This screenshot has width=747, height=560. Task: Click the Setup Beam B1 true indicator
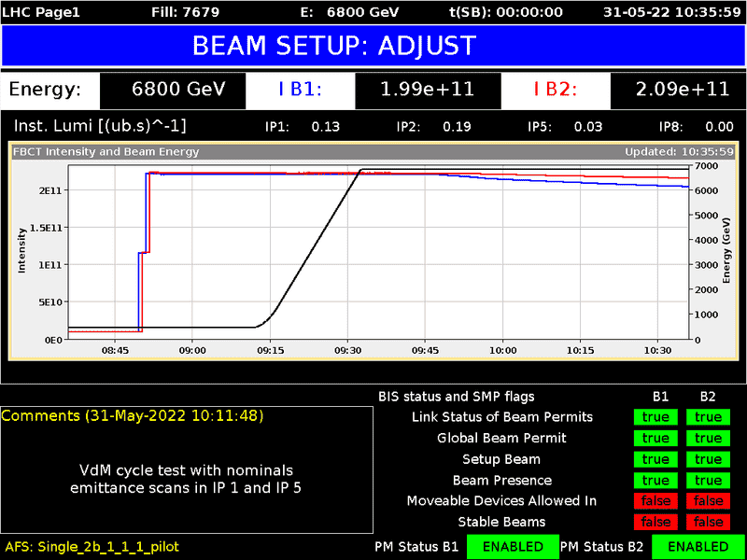655,459
